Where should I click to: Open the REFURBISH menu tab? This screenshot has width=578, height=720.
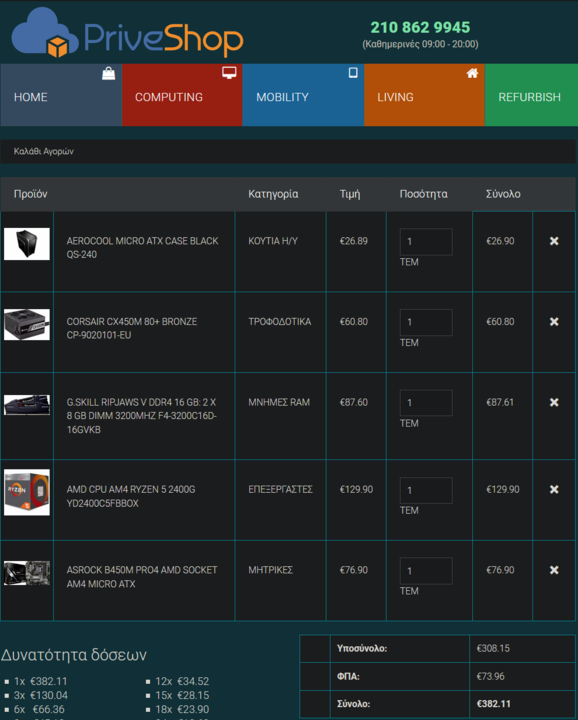(531, 95)
